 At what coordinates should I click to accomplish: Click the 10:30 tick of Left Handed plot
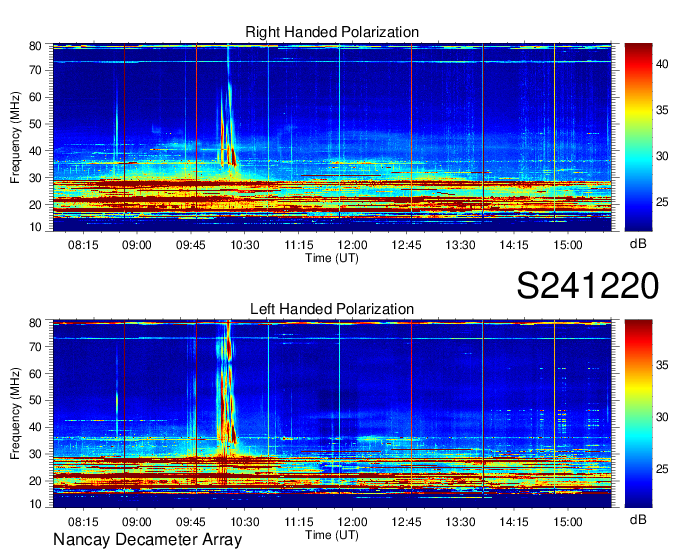tap(245, 522)
